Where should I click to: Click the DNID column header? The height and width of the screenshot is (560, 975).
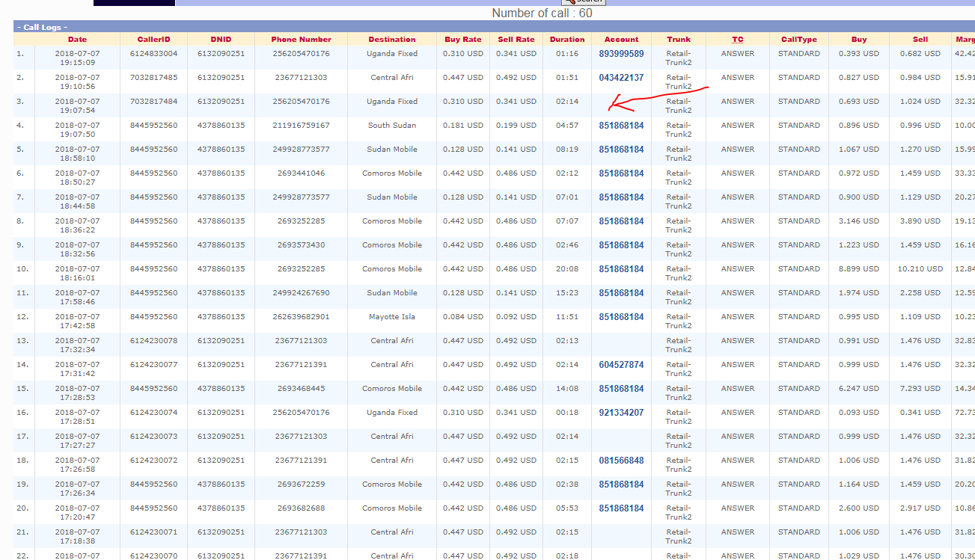[221, 40]
